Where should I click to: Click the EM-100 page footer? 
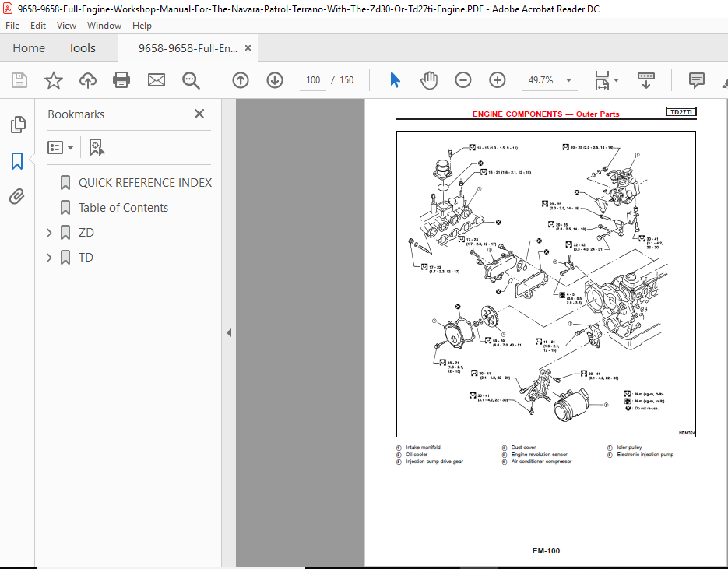pyautogui.click(x=546, y=551)
